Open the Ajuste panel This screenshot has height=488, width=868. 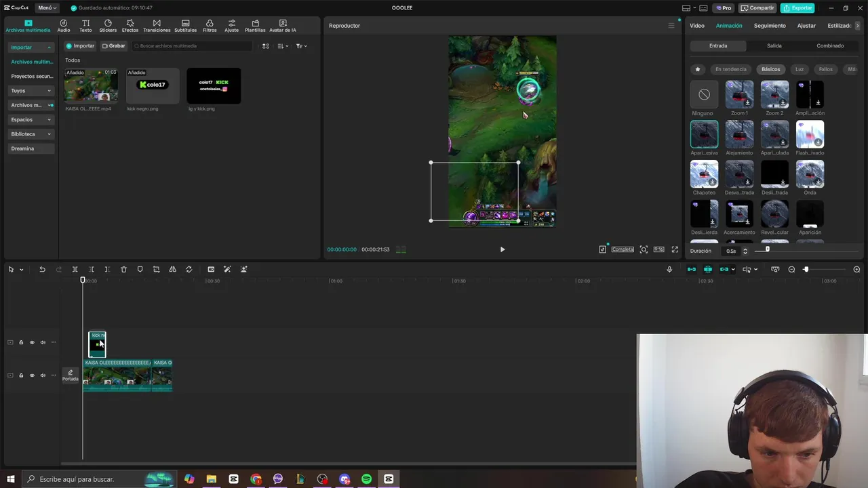click(x=232, y=26)
